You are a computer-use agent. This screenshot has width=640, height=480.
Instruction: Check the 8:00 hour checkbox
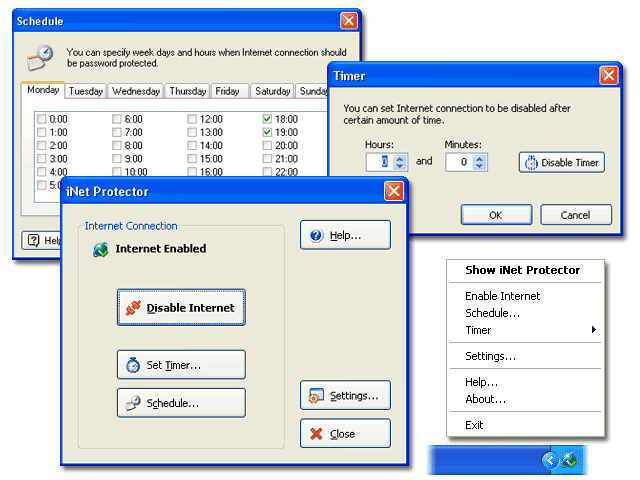[x=117, y=145]
